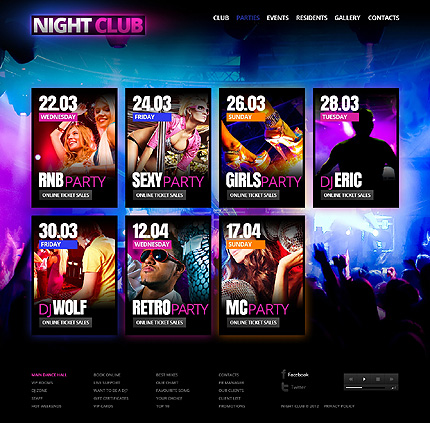Screen dimensions: 430x423
Task: Open Book Online footer link
Action: [x=107, y=375]
